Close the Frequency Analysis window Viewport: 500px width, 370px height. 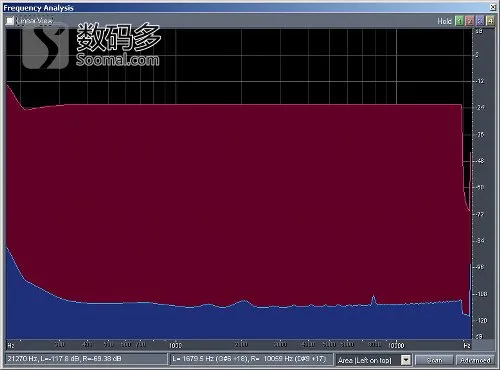click(x=493, y=7)
